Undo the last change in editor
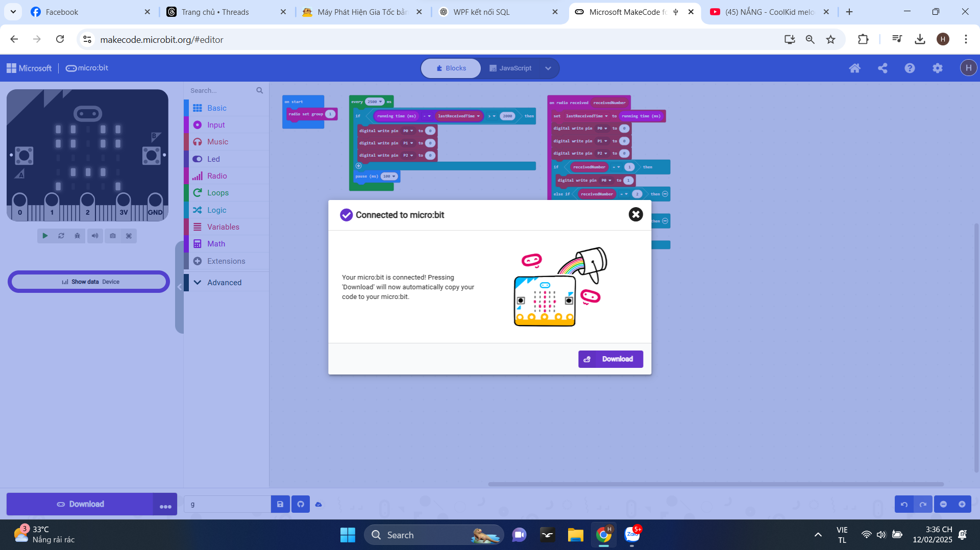 pyautogui.click(x=904, y=504)
